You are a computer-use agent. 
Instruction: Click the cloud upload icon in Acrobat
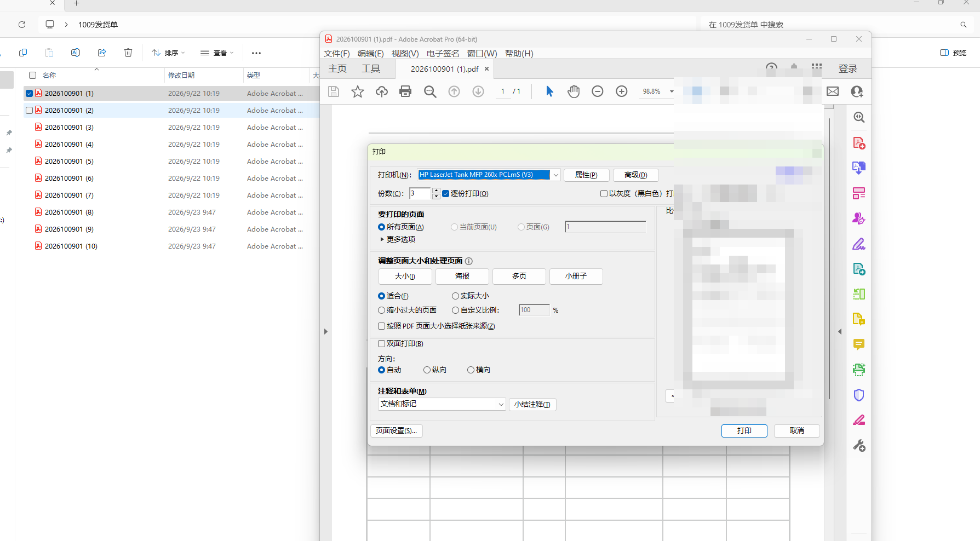382,91
